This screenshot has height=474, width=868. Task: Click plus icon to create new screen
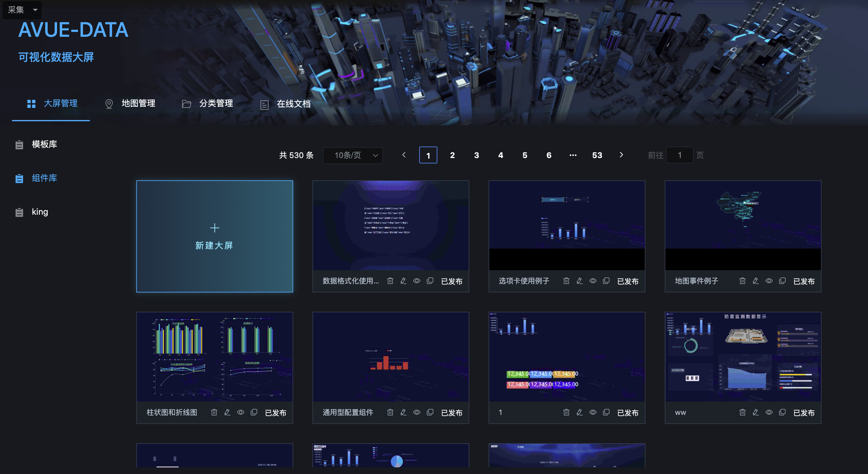[214, 228]
